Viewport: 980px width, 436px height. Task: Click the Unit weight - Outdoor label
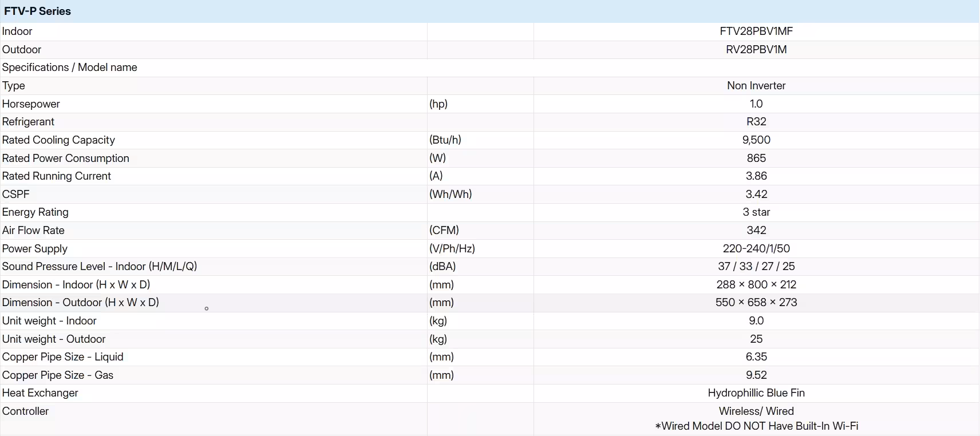click(x=54, y=339)
